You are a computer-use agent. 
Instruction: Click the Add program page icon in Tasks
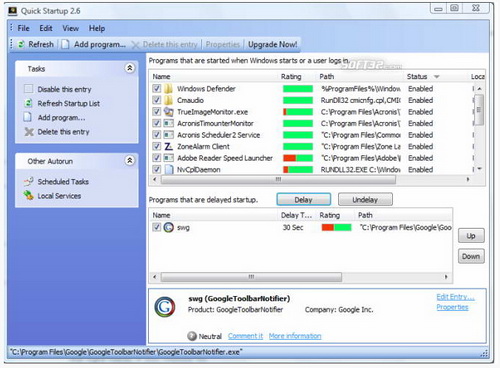tap(28, 117)
